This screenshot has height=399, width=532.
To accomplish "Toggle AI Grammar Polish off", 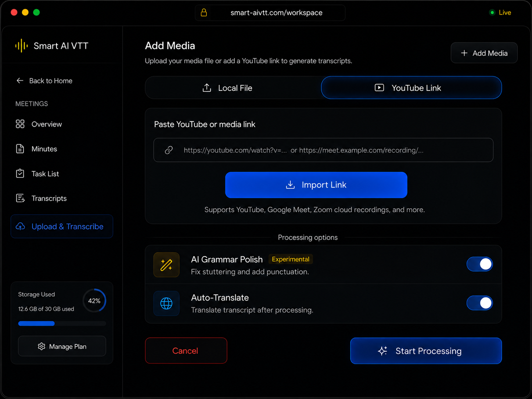I will [479, 264].
